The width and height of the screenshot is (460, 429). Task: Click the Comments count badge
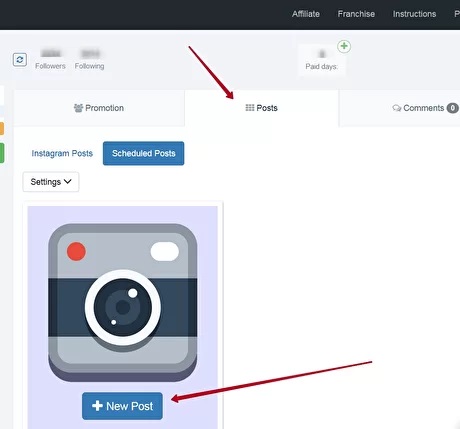coord(452,108)
